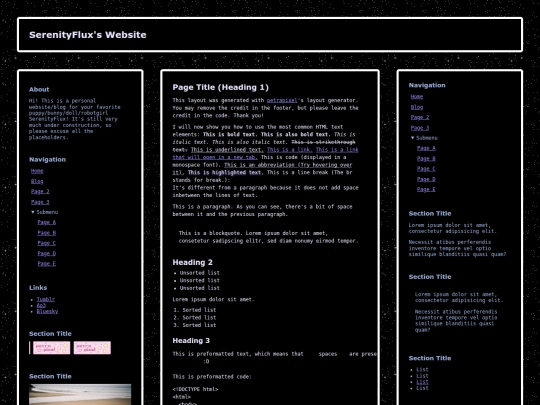
Task: Visit the Tumblr link
Action: (46, 299)
